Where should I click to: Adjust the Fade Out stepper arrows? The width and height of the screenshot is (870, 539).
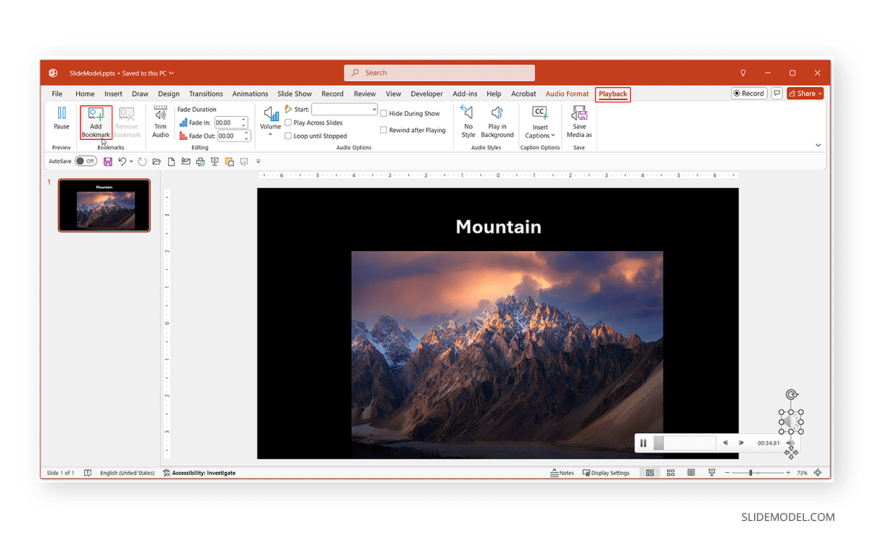246,136
